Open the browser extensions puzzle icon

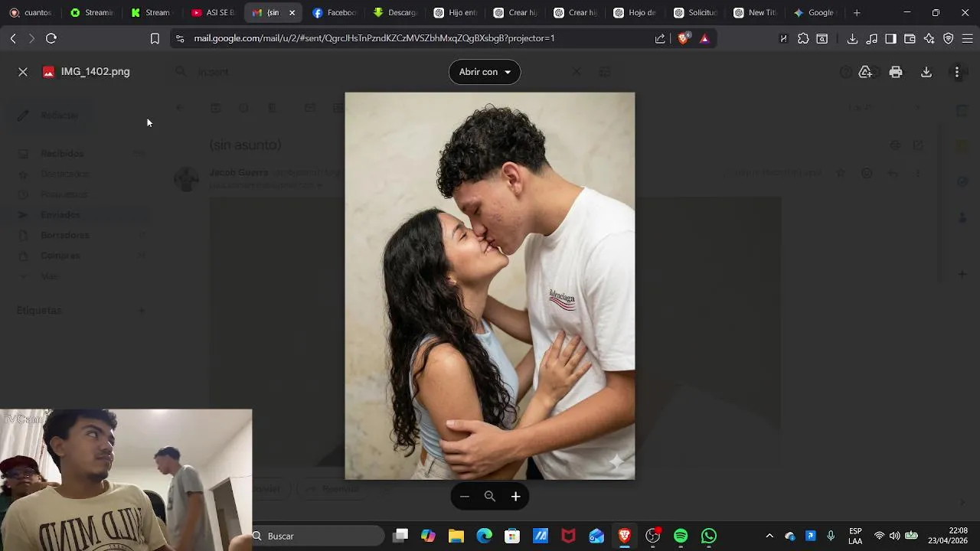pyautogui.click(x=803, y=38)
